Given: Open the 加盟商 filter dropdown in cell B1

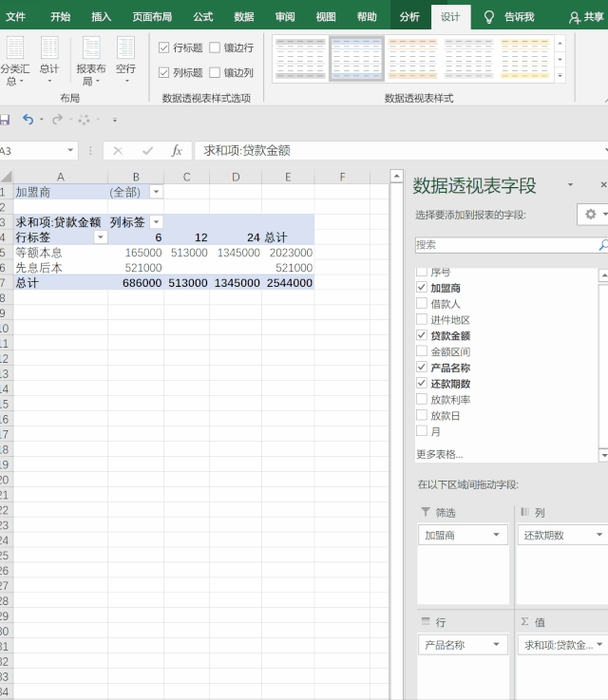Looking at the screenshot, I should tap(156, 192).
